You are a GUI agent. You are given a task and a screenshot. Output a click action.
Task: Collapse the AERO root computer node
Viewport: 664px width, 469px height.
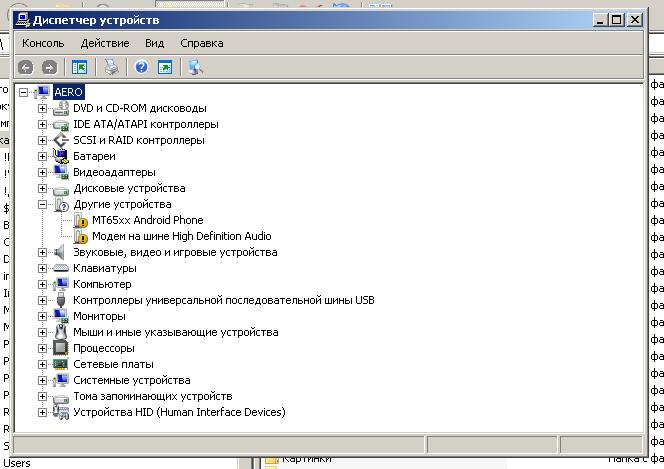tap(24, 92)
